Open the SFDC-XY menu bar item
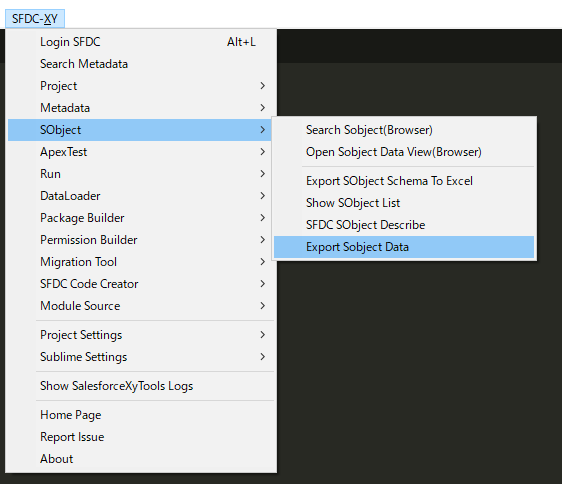The height and width of the screenshot is (484, 562). tap(35, 19)
